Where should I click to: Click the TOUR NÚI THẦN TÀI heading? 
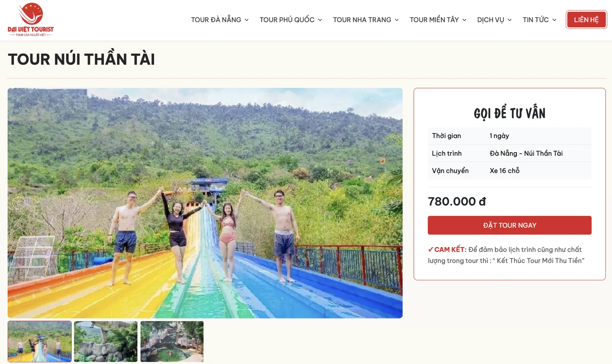pos(81,59)
